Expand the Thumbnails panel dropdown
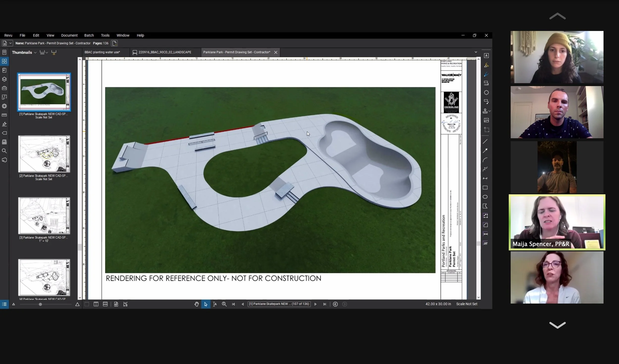619x364 pixels. (35, 52)
